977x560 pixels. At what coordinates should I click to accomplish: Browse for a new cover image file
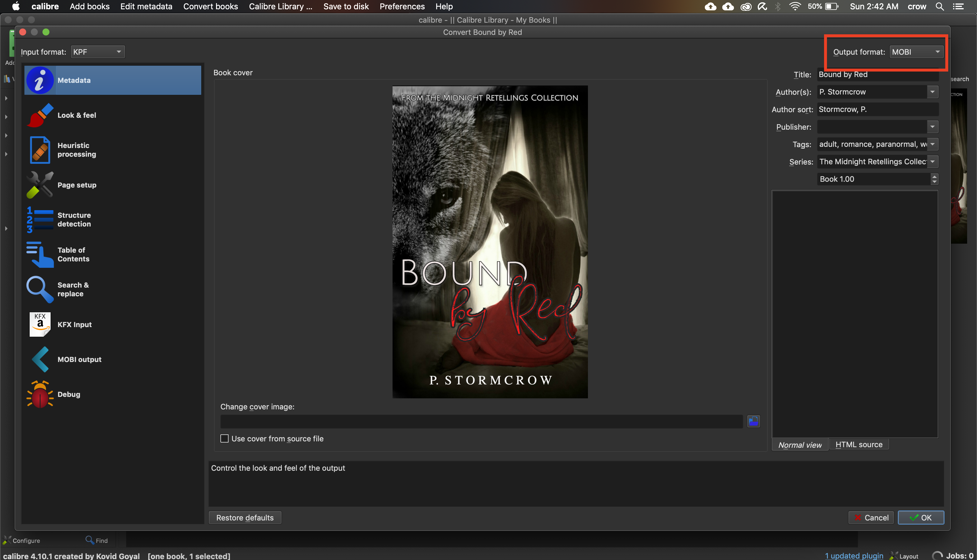pos(753,421)
